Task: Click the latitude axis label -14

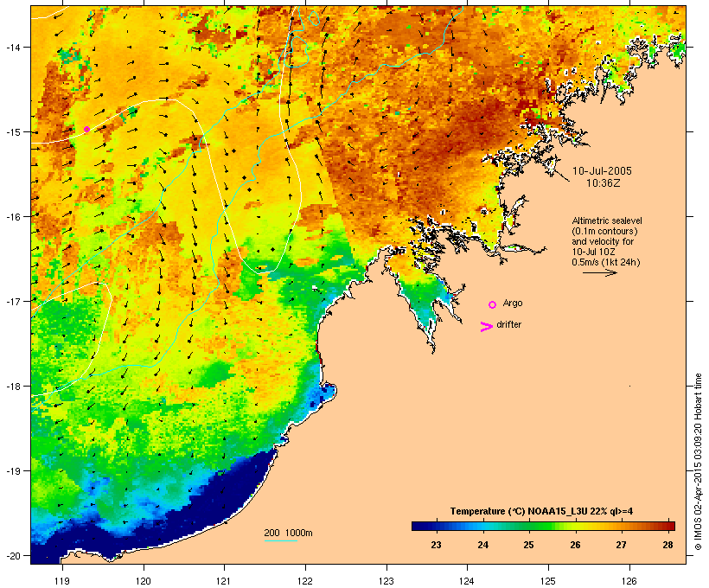Action: [x=12, y=47]
